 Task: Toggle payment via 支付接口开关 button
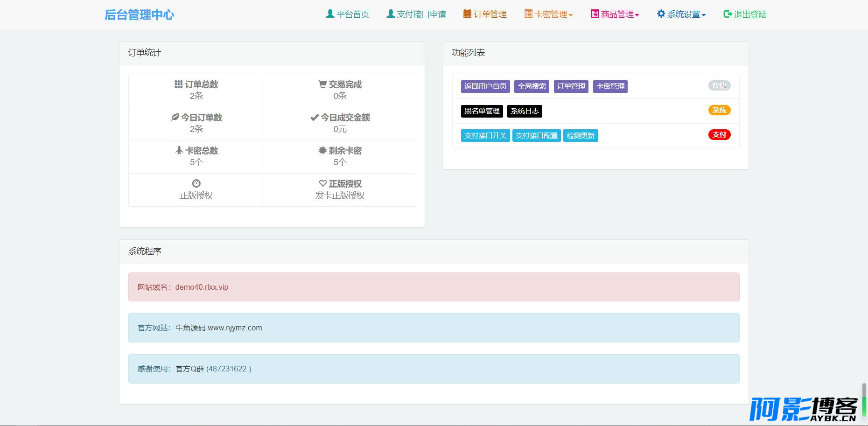pyautogui.click(x=485, y=136)
